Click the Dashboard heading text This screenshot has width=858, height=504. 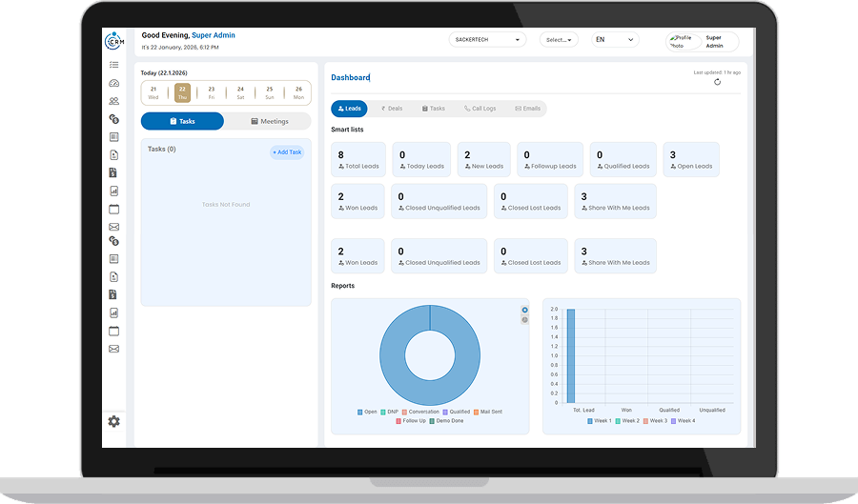350,77
